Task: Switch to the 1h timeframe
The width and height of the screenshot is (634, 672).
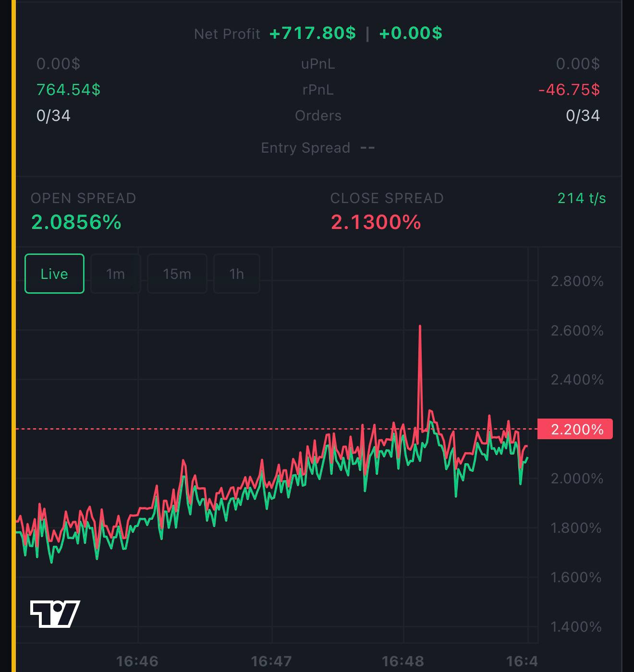Action: click(x=236, y=274)
